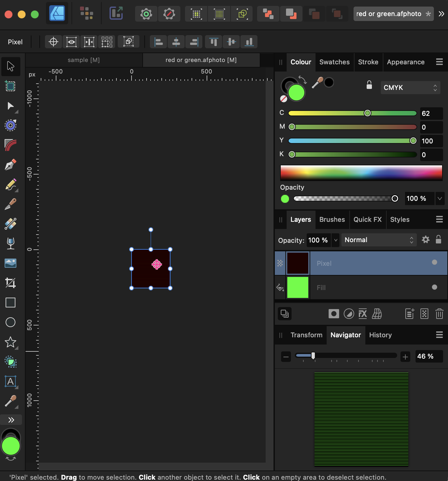
Task: Select the Artistic Text tool
Action: 10,382
